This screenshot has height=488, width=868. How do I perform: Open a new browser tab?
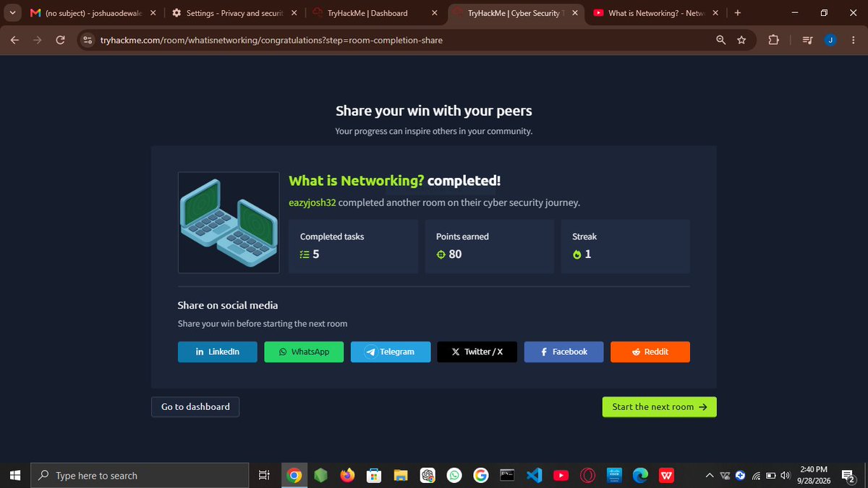pos(737,13)
